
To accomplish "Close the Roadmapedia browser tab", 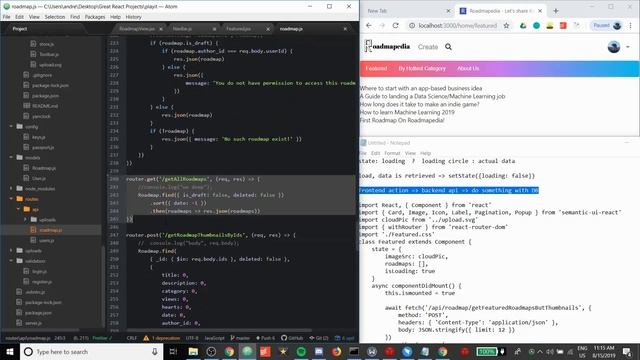I will pos(540,11).
